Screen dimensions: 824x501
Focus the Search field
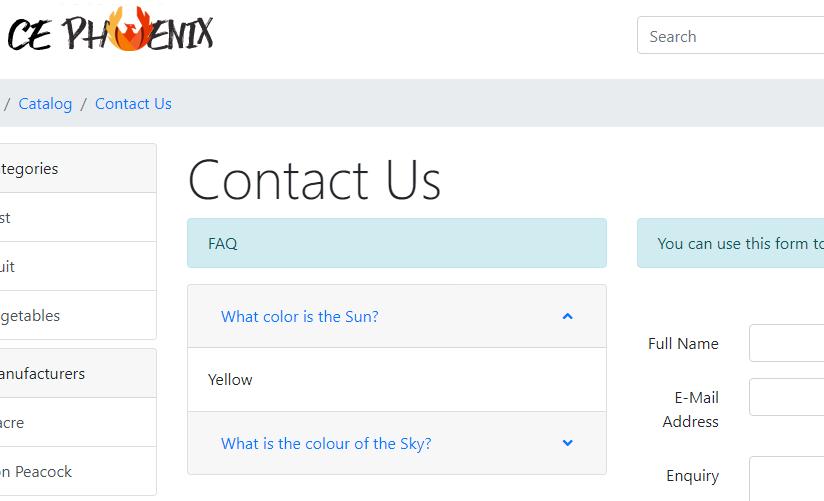[730, 35]
